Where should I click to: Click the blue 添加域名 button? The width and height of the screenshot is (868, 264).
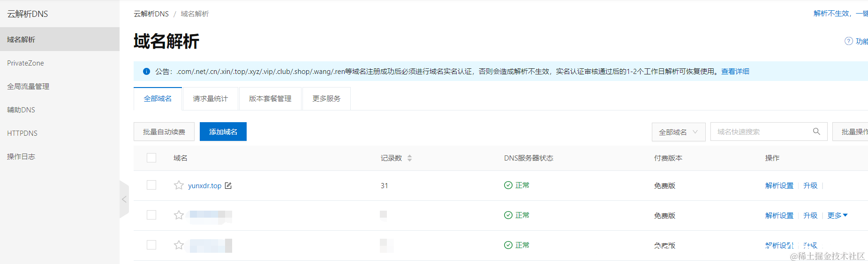tap(223, 132)
